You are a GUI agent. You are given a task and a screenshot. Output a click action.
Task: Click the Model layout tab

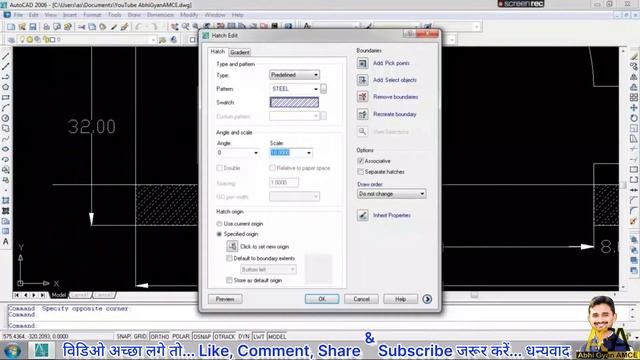[x=59, y=295]
